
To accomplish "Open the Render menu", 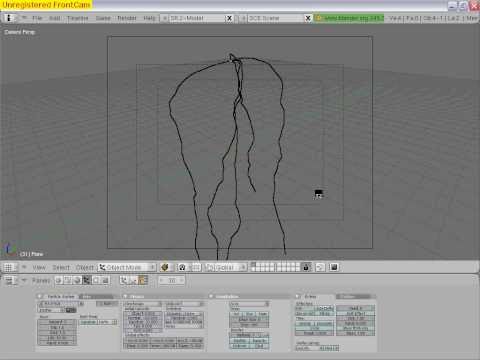I will (x=127, y=18).
